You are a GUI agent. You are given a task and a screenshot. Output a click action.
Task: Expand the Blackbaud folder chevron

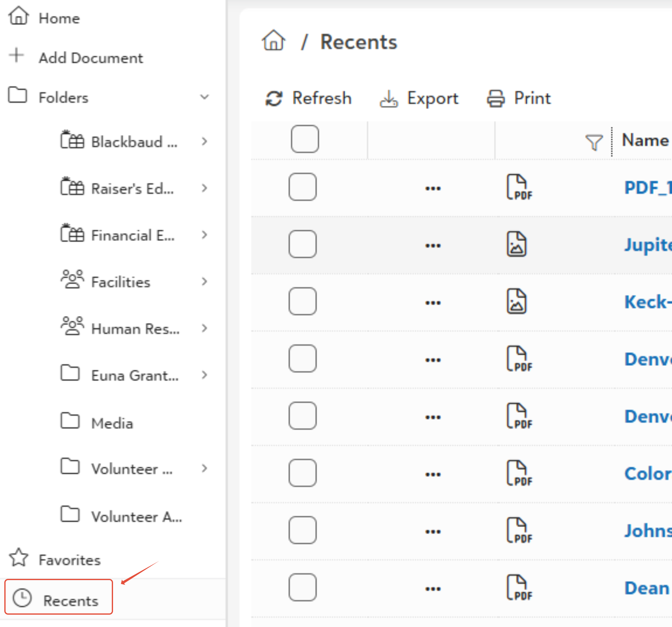coord(204,142)
